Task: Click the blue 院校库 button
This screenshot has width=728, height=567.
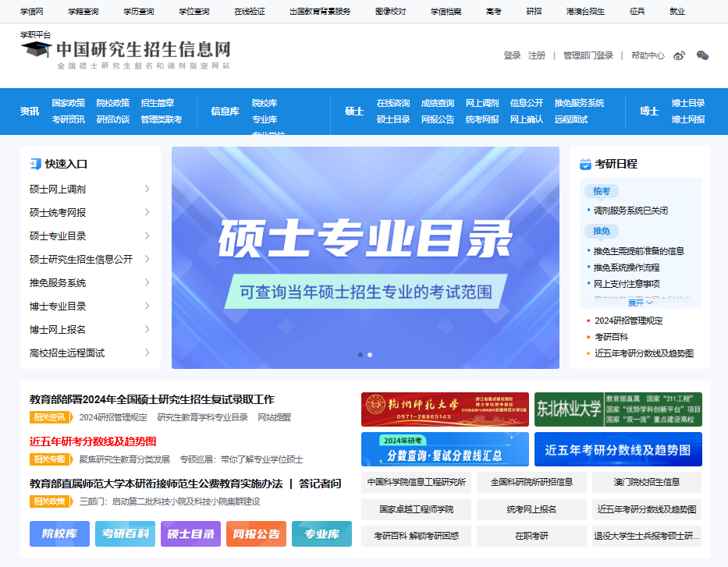Action: tap(59, 533)
